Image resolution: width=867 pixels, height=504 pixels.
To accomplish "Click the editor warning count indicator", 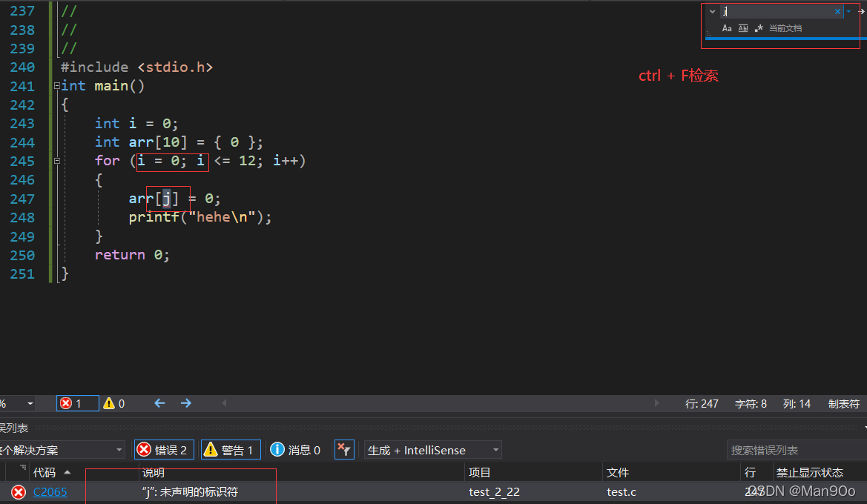I will click(x=114, y=403).
